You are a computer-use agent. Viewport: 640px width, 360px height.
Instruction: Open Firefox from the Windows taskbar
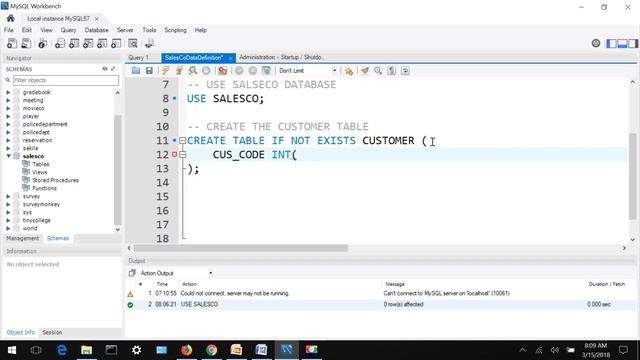[186, 350]
